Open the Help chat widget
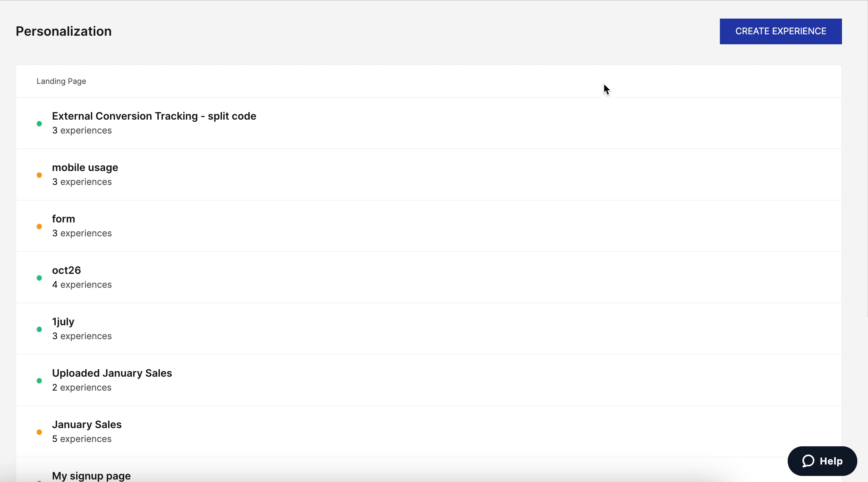 822,461
